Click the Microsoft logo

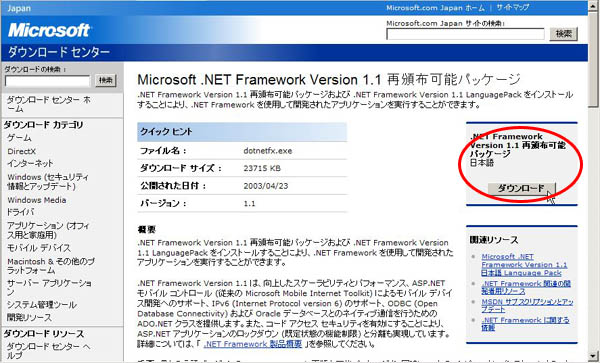[x=49, y=30]
